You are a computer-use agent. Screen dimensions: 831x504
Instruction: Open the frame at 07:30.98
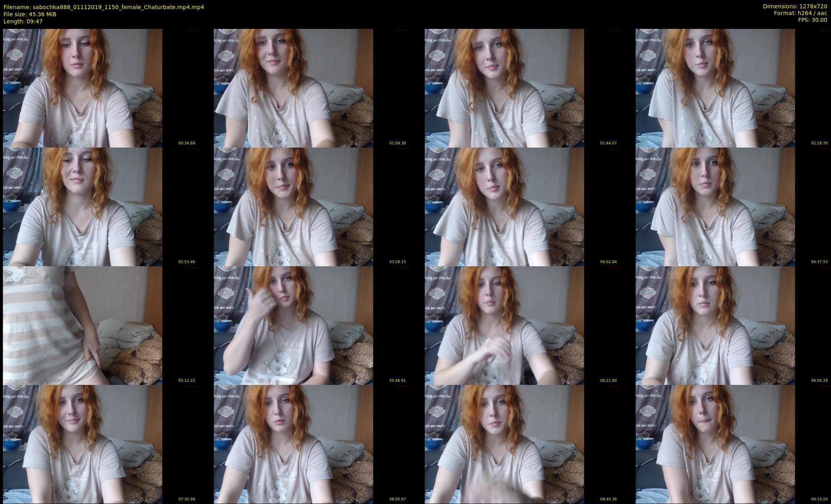click(x=82, y=444)
